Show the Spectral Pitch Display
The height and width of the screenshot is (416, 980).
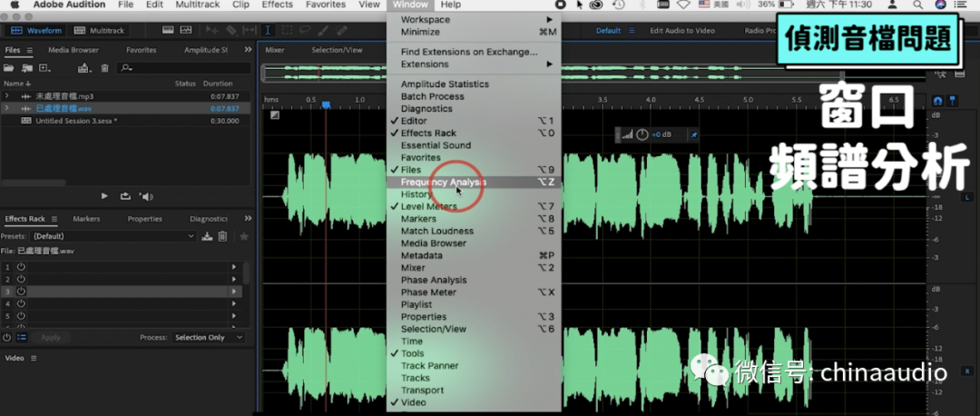pyautogui.click(x=186, y=30)
